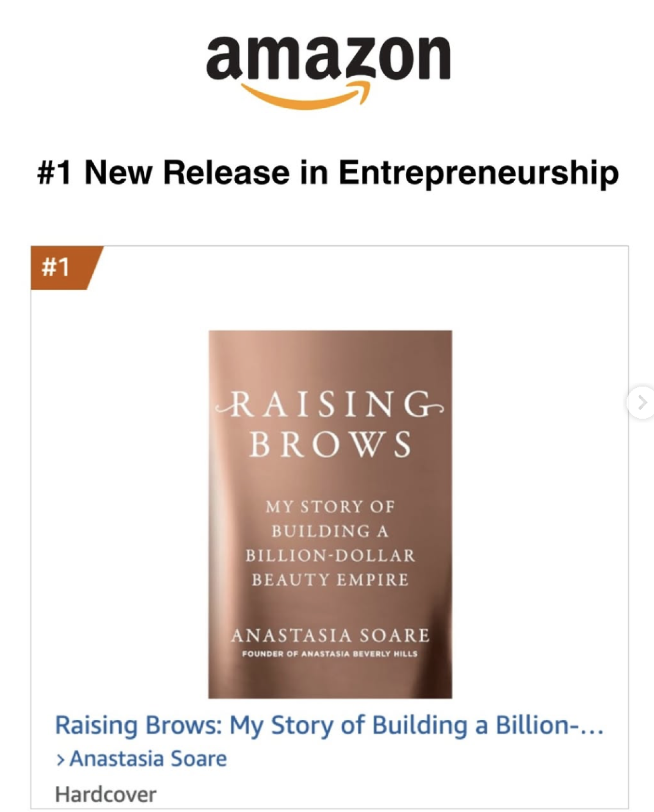The height and width of the screenshot is (812, 654).
Task: Click the word Entrepreneurship in the heading
Action: point(479,173)
